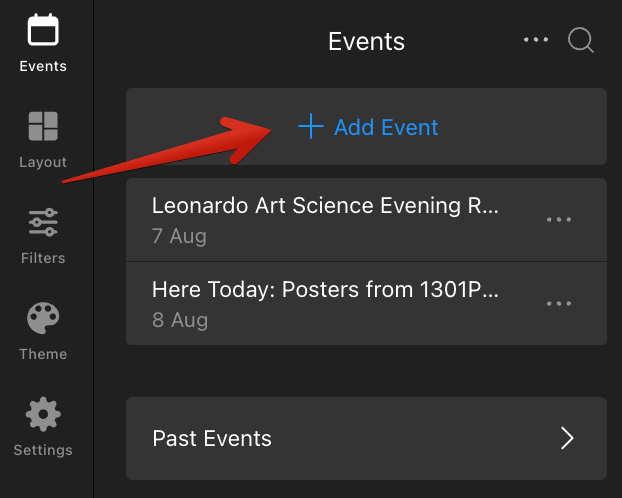Expand Past Events using the chevron arrow
The image size is (622, 498).
coord(567,438)
